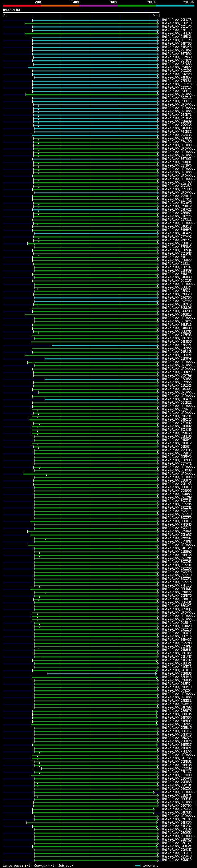Select the UniRef100_Q54QR2 label
This screenshot has height=868, width=197.
point(176,67)
